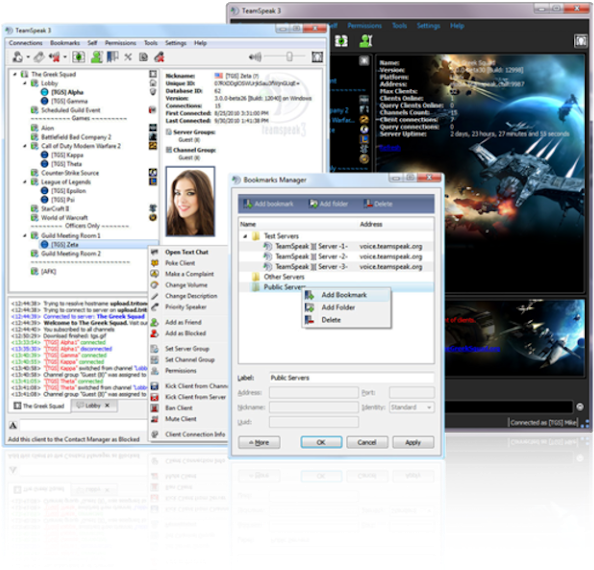Image resolution: width=594 pixels, height=570 pixels.
Task: Open the Self menu in the light window
Action: [92, 43]
